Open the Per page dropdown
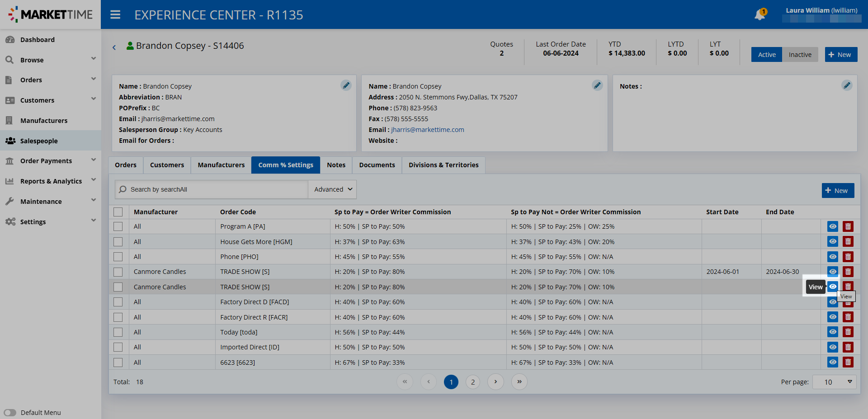Screen dimensions: 868x419 point(834,382)
